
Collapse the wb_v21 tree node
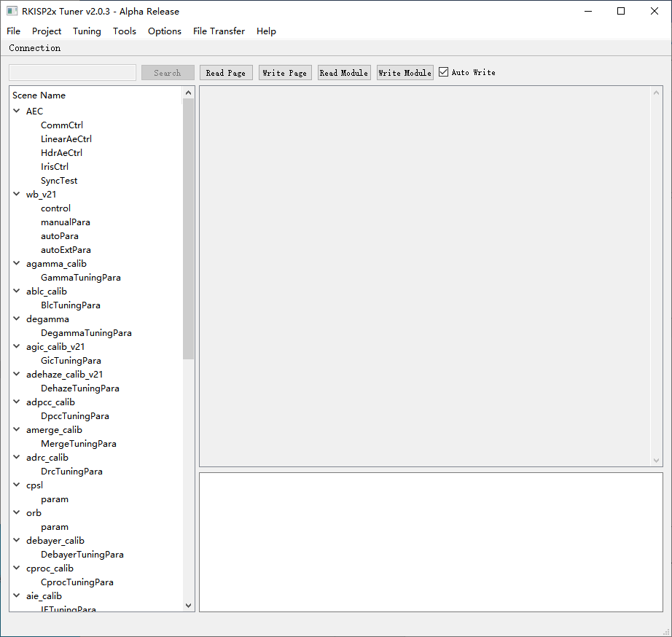[x=17, y=195]
